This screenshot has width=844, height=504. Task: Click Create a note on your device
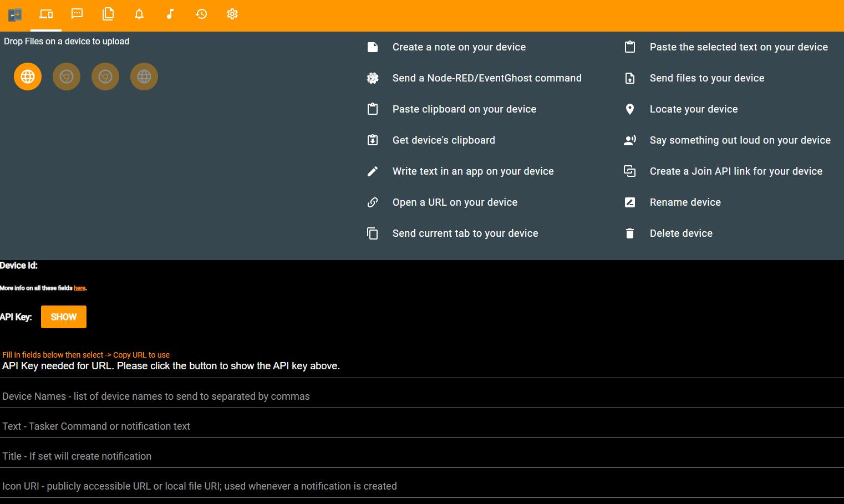click(x=459, y=47)
